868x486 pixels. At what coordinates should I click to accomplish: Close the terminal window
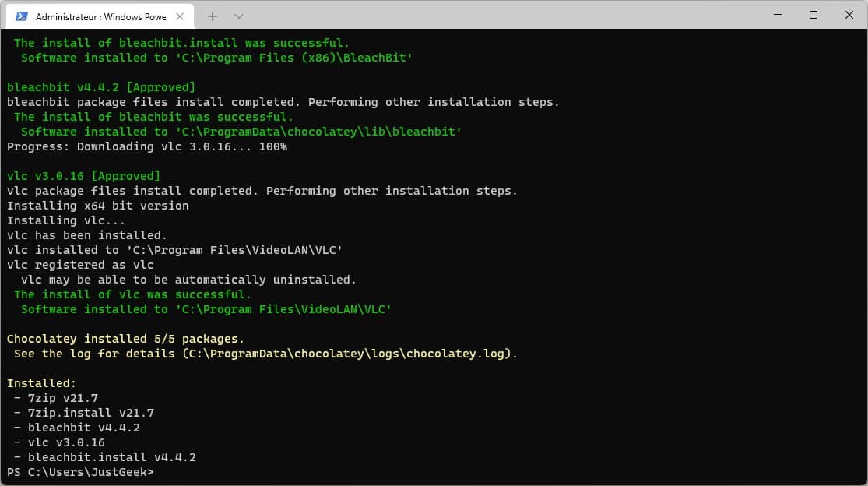coord(849,15)
